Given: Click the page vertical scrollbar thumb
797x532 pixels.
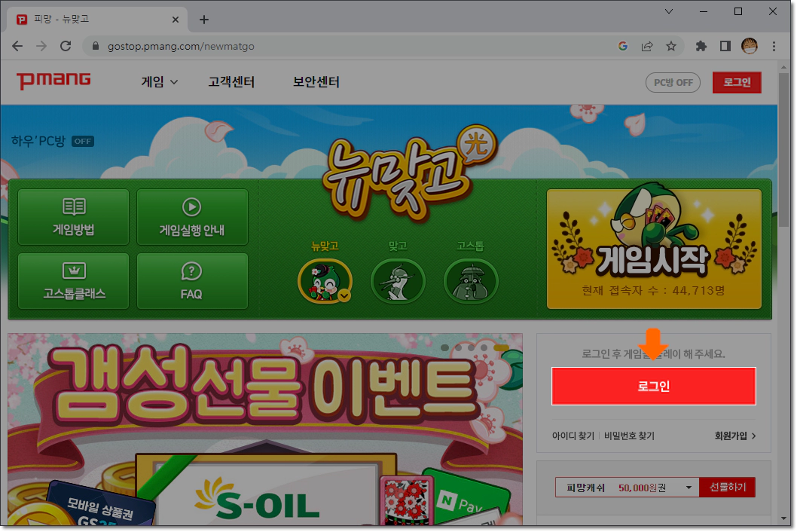Looking at the screenshot, I should pyautogui.click(x=784, y=150).
